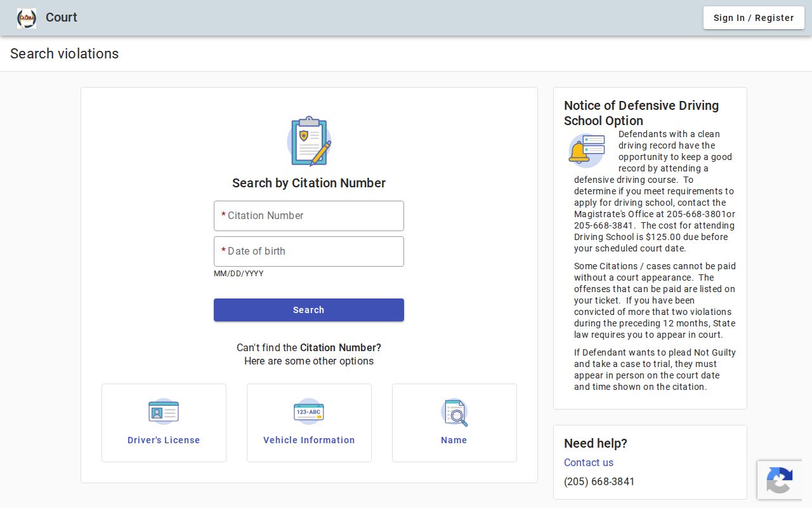Click the Driver's License card icon

coord(164,411)
